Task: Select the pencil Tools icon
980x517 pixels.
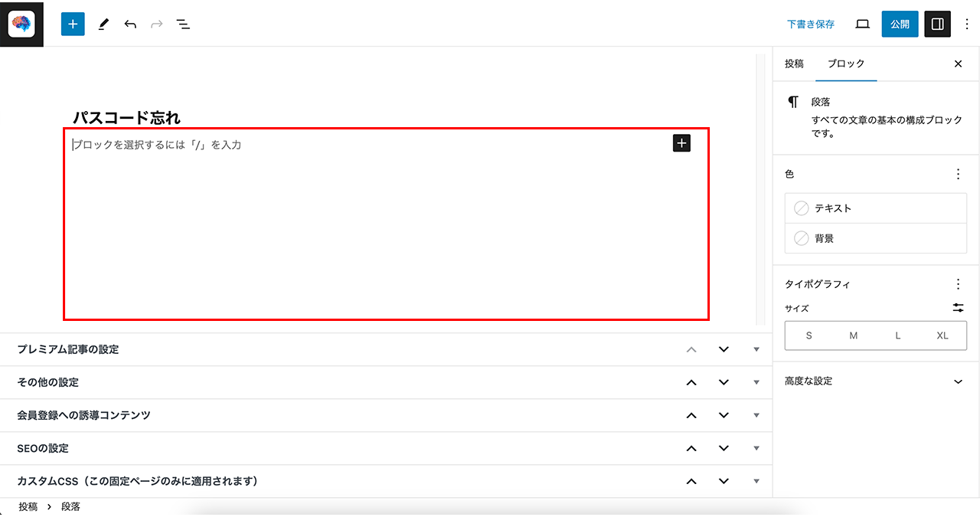Action: point(103,24)
